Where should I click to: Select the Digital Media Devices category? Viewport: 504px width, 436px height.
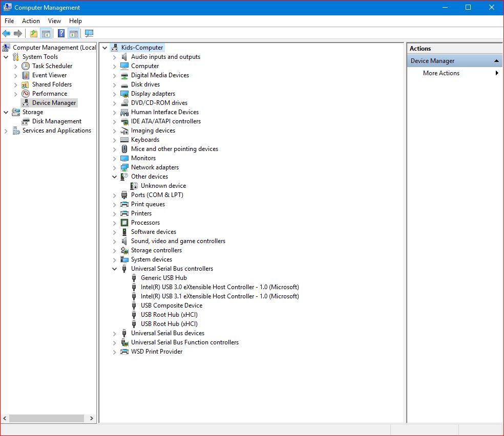click(x=160, y=75)
